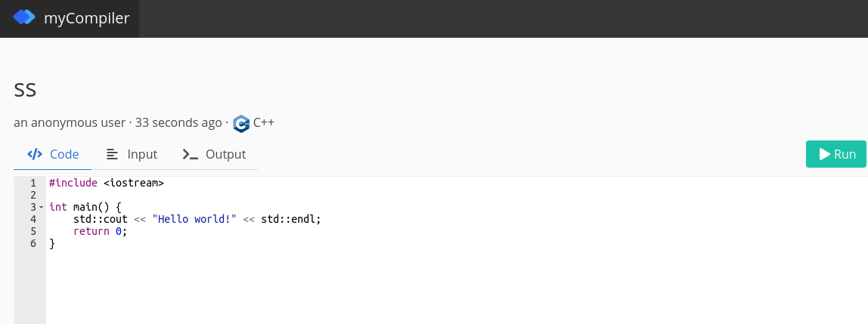Image resolution: width=868 pixels, height=324 pixels.
Task: Switch to the Input tab
Action: click(x=141, y=154)
